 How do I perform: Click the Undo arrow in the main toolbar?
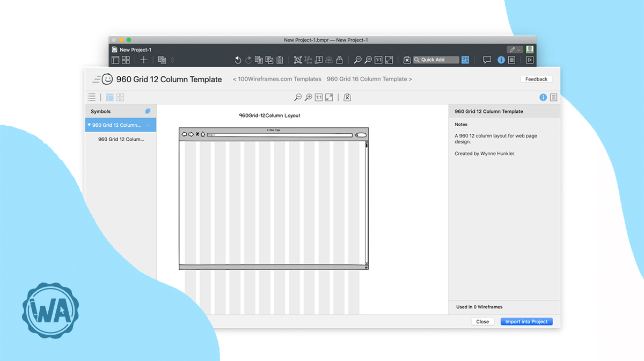239,60
